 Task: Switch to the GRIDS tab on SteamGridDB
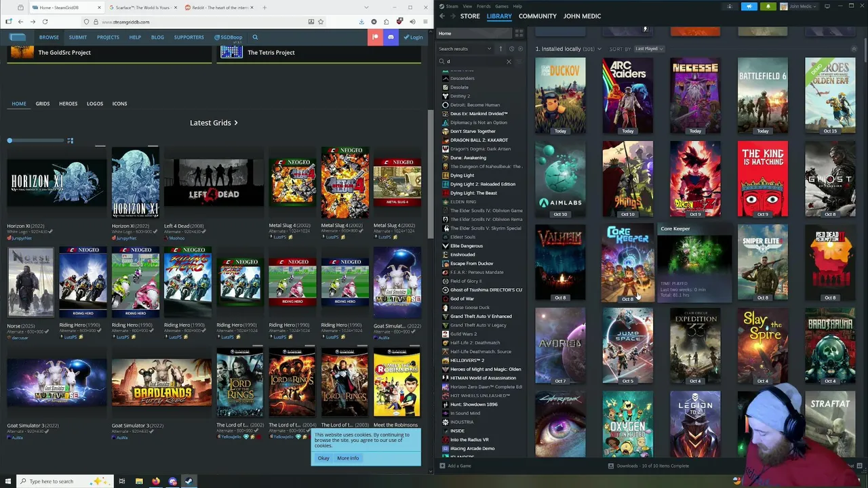click(43, 104)
